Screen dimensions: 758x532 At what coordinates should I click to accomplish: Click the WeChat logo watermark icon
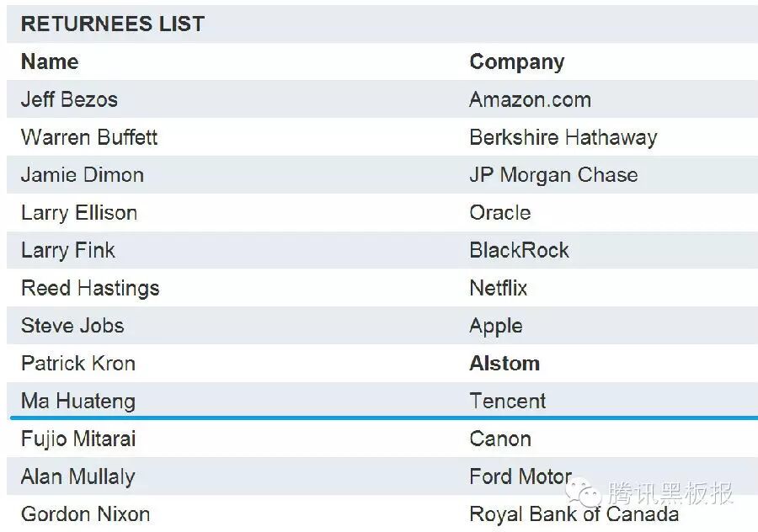(589, 491)
